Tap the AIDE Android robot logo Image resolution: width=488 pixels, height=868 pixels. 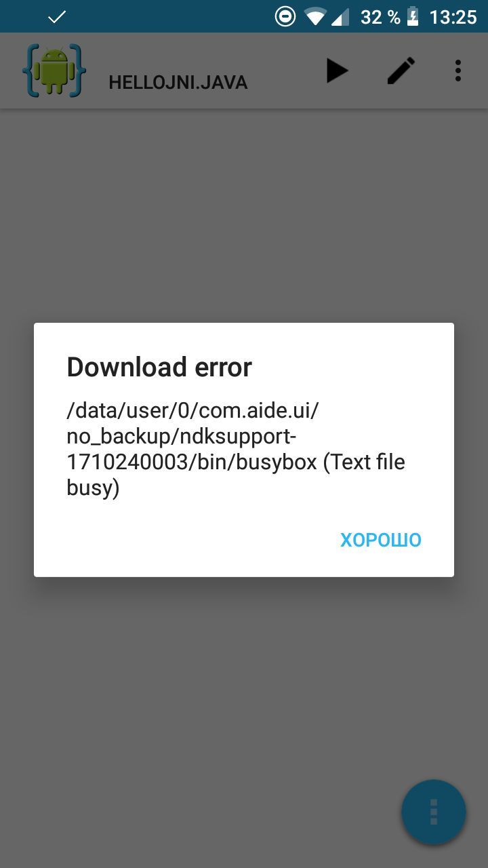tap(54, 70)
